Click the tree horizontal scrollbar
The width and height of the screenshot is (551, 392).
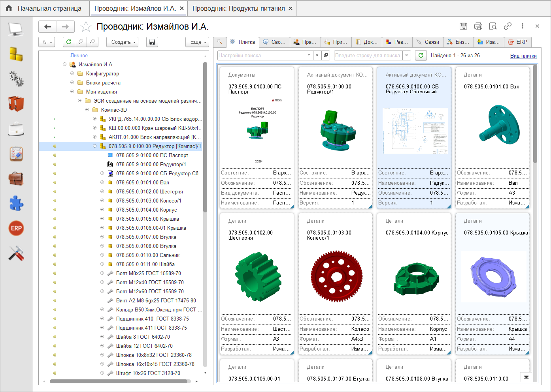(119, 381)
